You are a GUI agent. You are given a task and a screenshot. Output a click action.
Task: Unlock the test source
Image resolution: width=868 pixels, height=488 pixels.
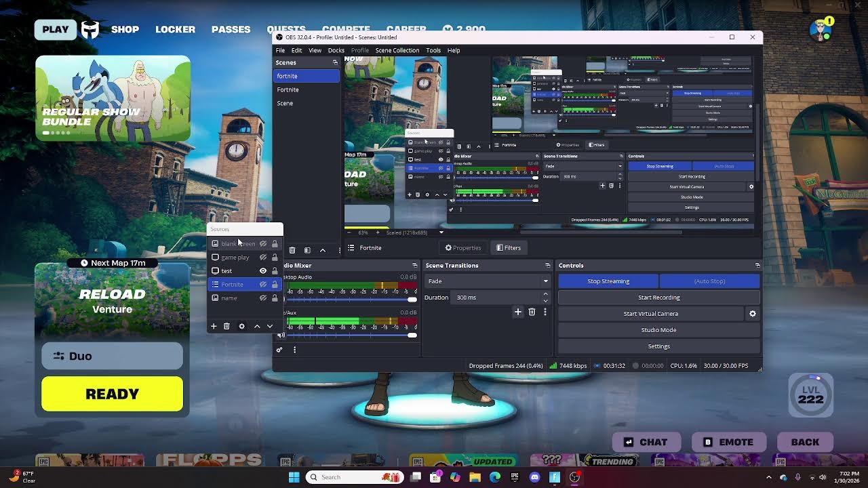click(275, 271)
